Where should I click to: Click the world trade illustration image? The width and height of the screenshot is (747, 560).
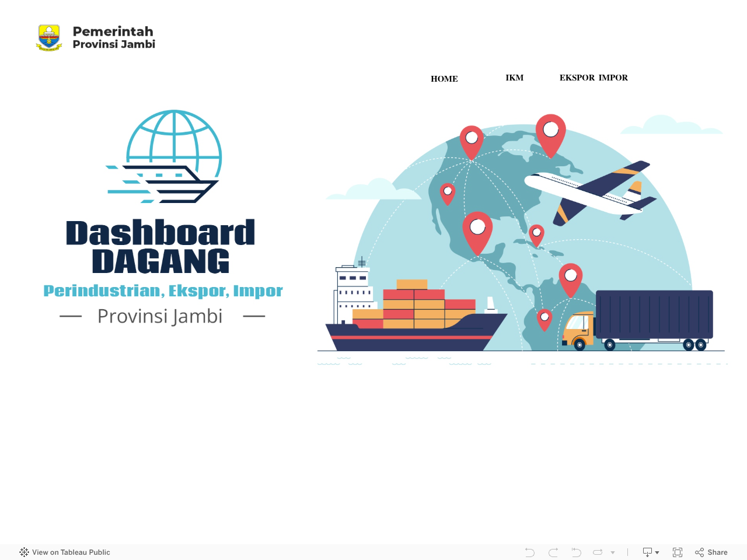point(522,239)
